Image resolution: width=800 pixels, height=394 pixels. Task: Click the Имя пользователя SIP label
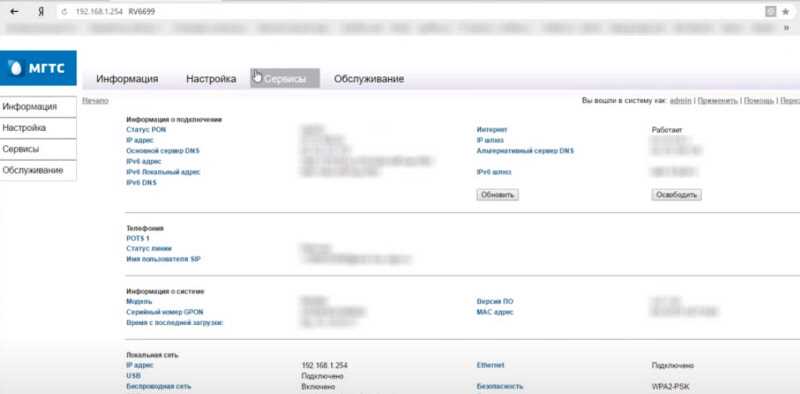[163, 259]
